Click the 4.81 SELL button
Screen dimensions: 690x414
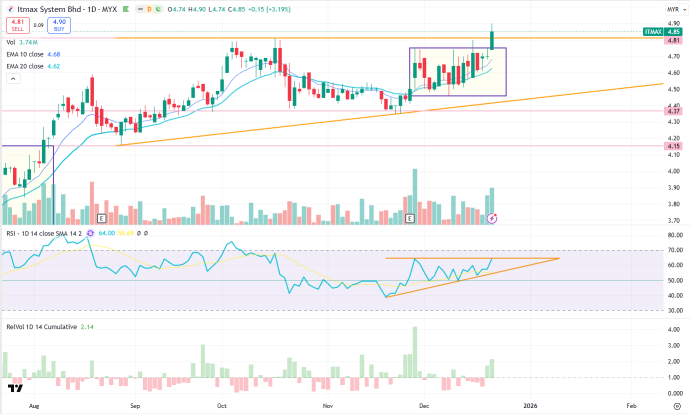click(x=18, y=25)
